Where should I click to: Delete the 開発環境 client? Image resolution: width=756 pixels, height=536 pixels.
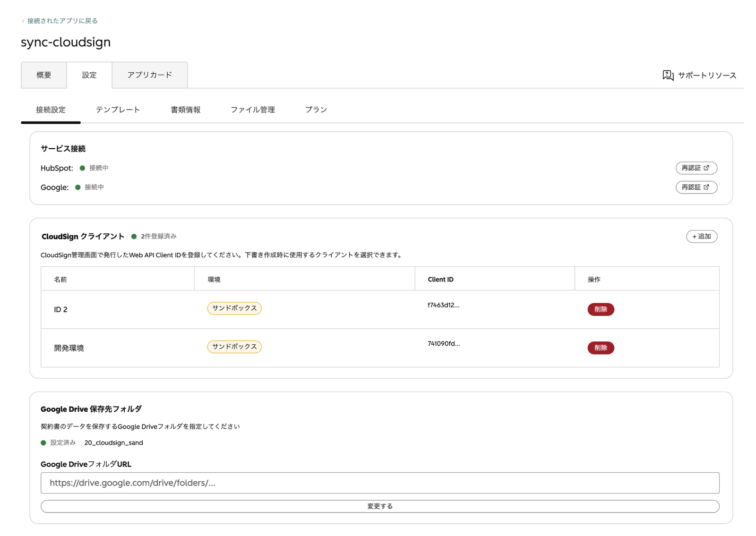coord(601,348)
